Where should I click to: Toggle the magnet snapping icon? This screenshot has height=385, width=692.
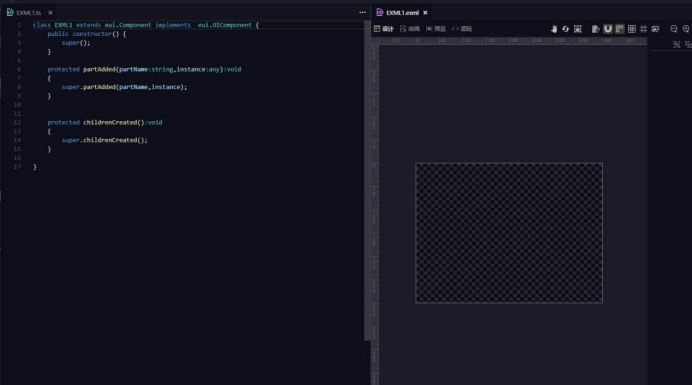[608, 29]
